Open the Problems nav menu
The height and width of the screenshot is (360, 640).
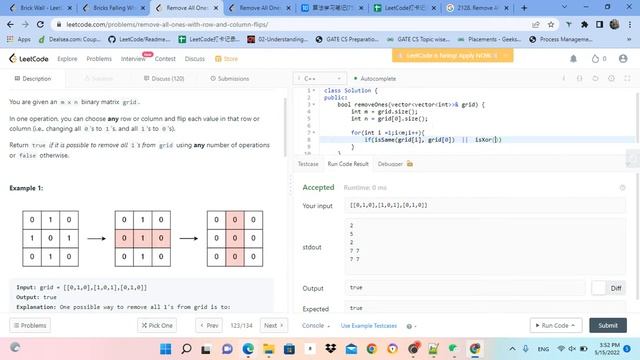pos(99,59)
